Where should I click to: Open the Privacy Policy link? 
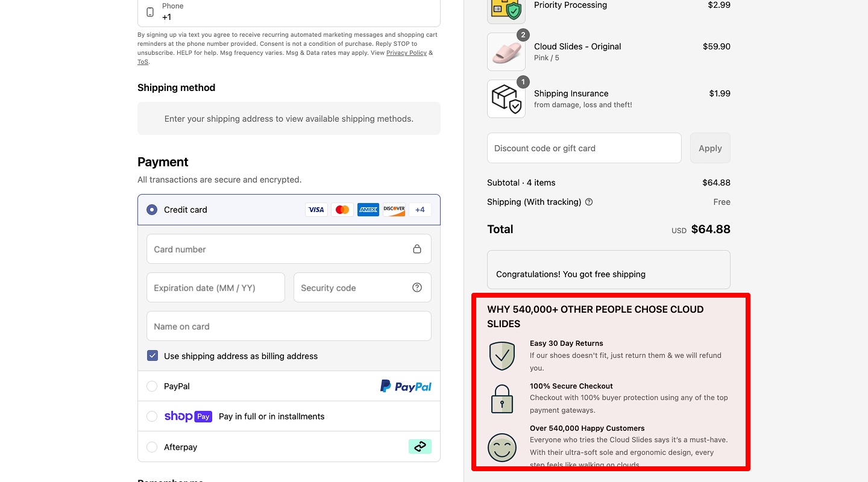tap(406, 53)
